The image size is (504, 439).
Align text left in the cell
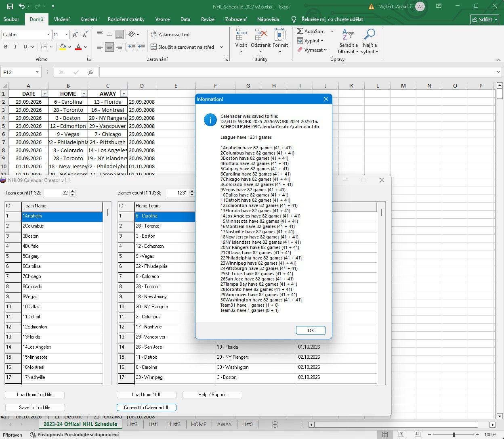tap(99, 47)
